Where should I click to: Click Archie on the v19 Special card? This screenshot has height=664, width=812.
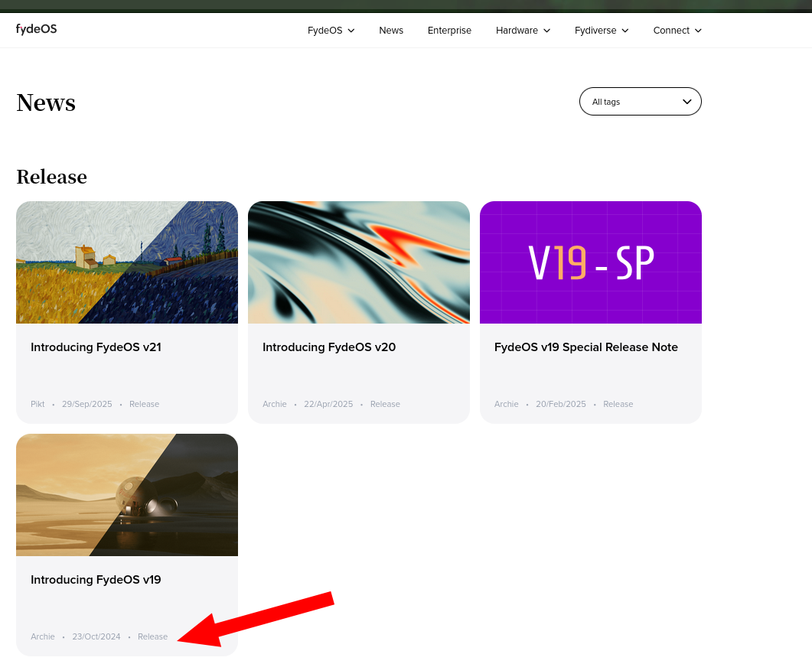(x=507, y=404)
